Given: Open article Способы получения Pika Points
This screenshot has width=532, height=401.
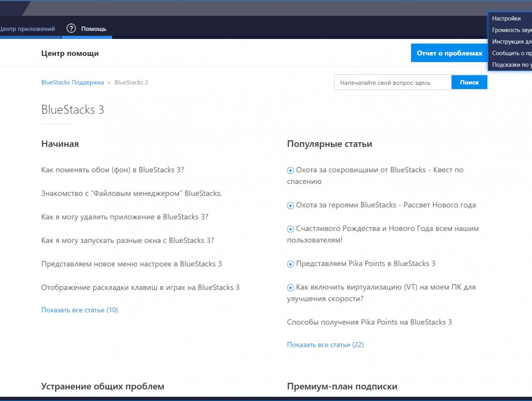Looking at the screenshot, I should click(x=369, y=322).
